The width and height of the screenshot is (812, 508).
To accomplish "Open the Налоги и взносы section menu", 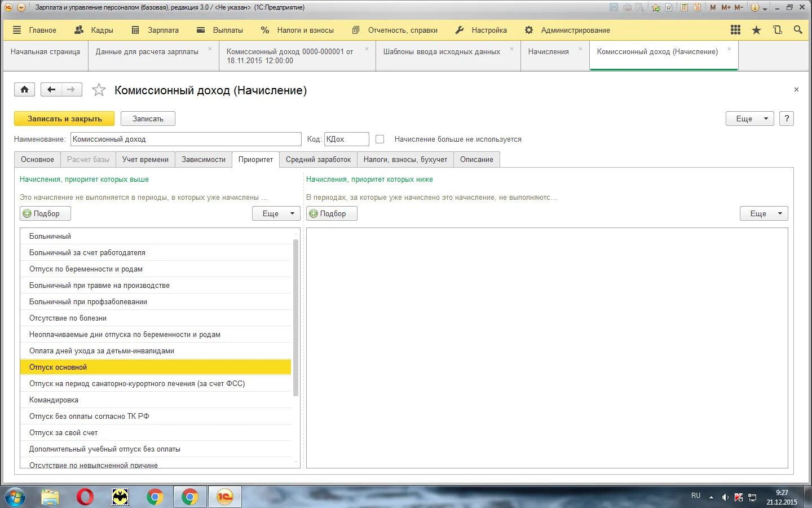I will (297, 30).
